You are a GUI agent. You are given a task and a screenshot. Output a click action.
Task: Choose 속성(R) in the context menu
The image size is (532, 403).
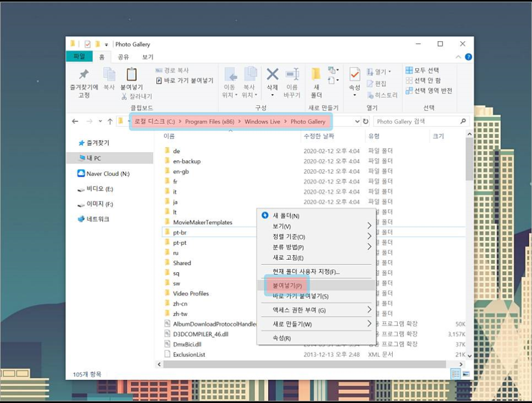[316, 338]
